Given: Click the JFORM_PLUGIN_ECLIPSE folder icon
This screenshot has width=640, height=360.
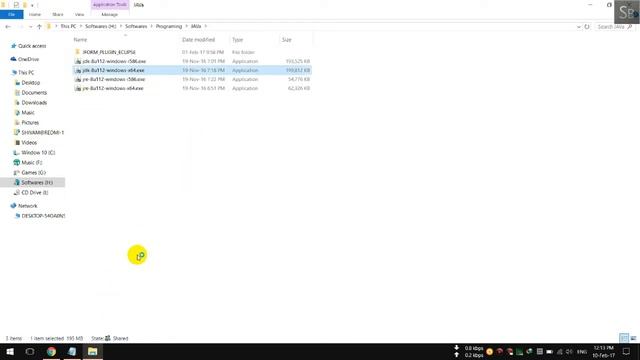Looking at the screenshot, I should click(78, 52).
